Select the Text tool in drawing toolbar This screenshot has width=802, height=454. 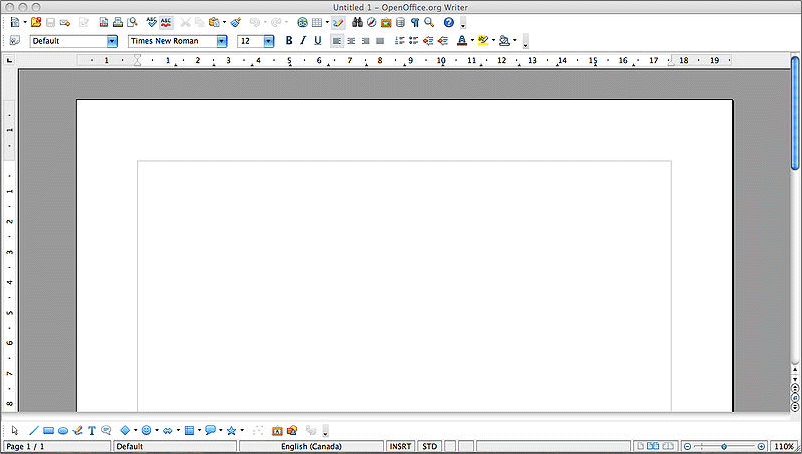(x=92, y=431)
